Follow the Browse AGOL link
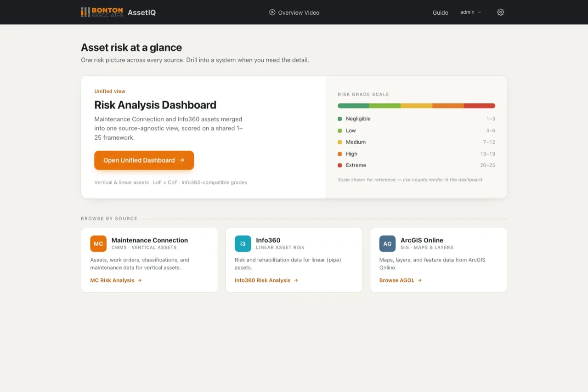588x392 pixels. [401, 280]
